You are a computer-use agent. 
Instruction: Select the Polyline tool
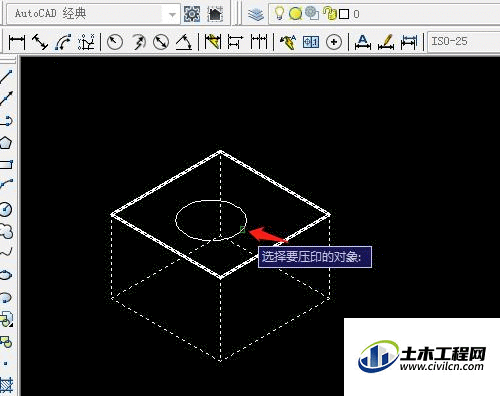coord(7,121)
